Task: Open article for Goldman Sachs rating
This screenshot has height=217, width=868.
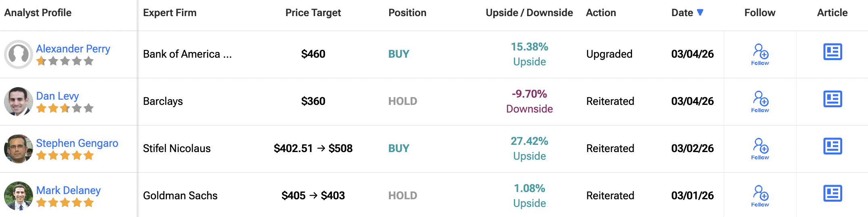Action: point(833,194)
